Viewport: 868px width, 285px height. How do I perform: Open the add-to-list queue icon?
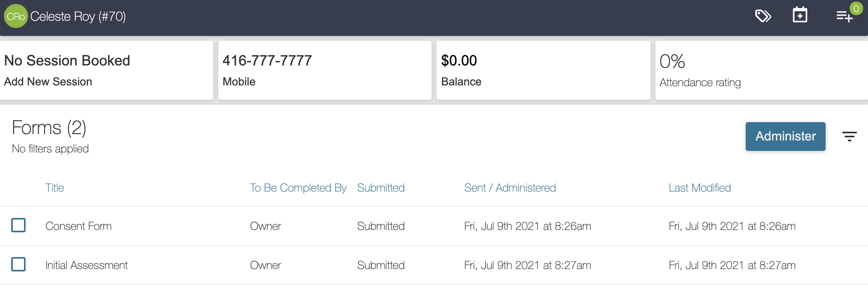[844, 16]
